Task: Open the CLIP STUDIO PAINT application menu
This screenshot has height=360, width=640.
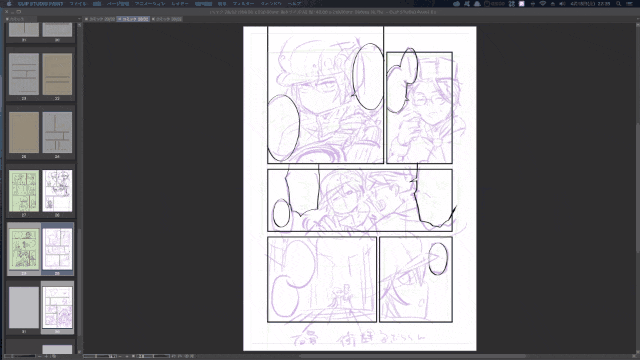Action: 40,4
